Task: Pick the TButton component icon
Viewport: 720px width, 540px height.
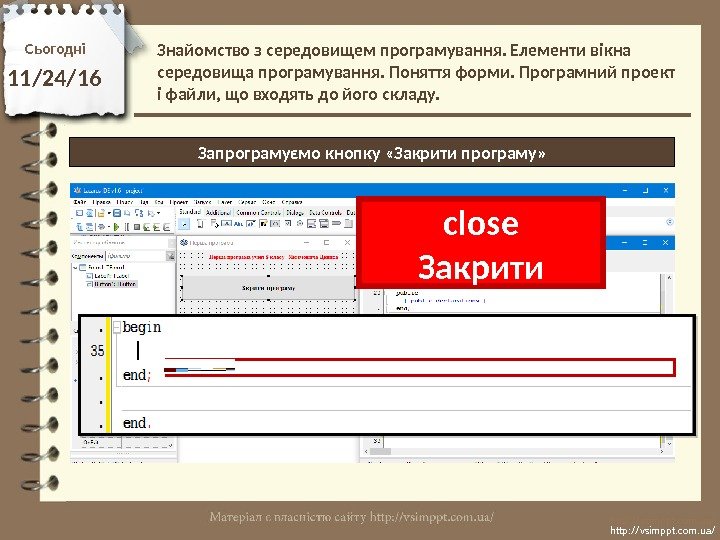Action: [x=226, y=224]
